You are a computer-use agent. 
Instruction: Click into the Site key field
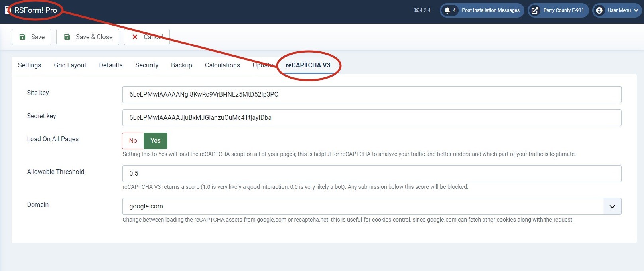click(x=372, y=95)
